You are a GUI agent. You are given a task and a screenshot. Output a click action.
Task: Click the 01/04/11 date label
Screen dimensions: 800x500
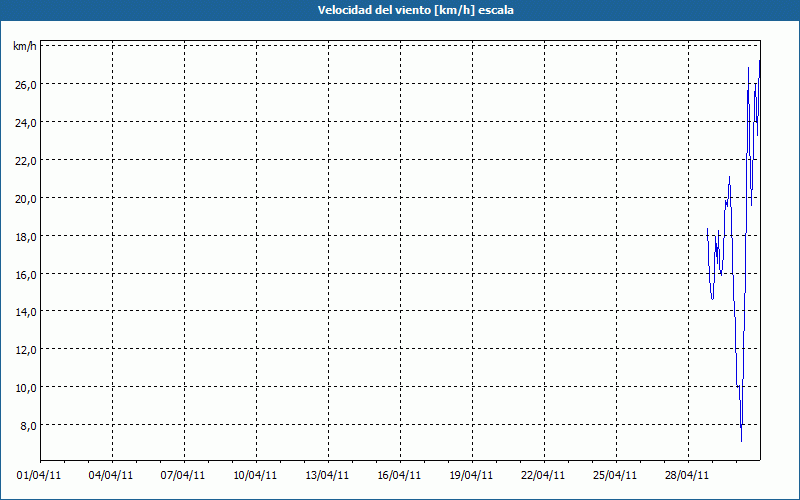[39, 475]
